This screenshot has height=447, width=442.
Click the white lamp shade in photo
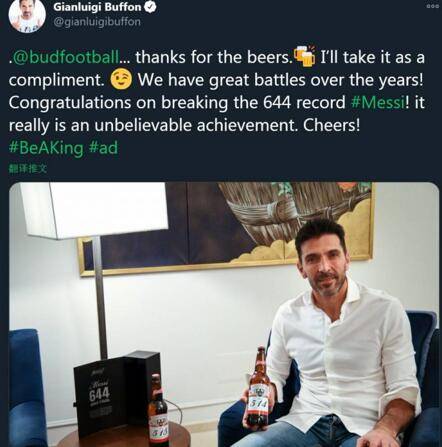tap(93, 210)
